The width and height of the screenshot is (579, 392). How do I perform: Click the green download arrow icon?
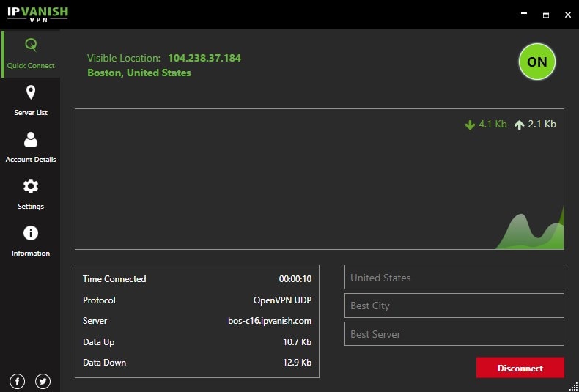pos(470,125)
